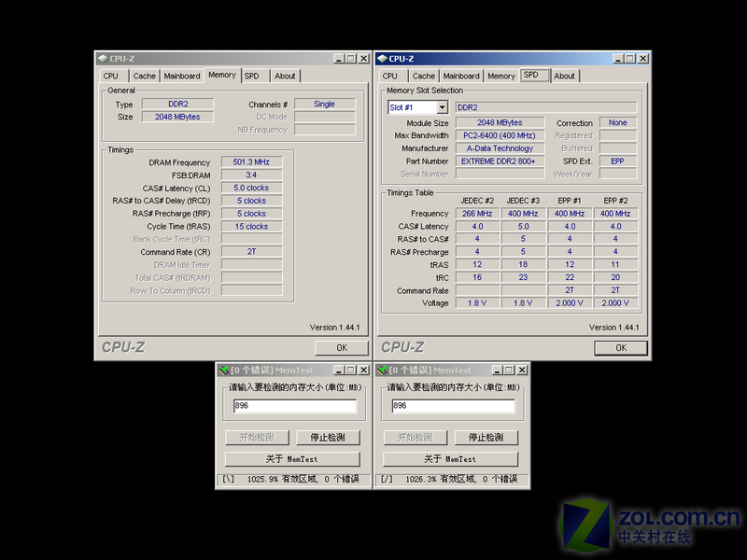Minimize the left MemTest window
The image size is (747, 560).
click(x=339, y=370)
